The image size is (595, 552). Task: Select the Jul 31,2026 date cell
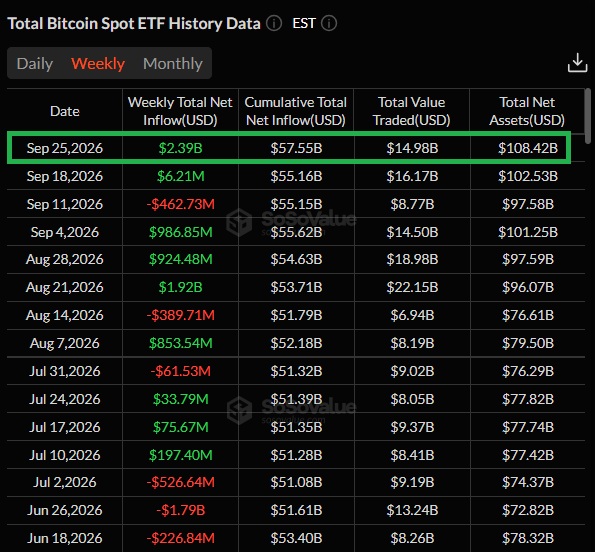65,371
